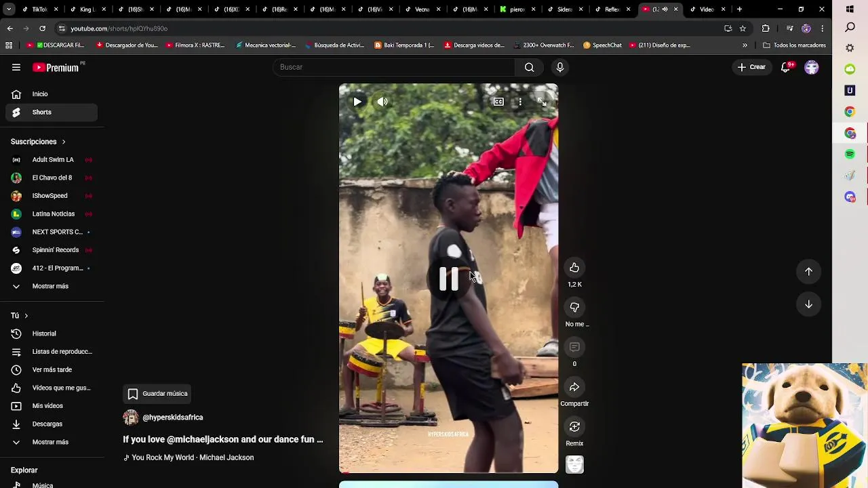Open IShowSpeed channel
The width and height of the screenshot is (868, 488).
click(52, 196)
